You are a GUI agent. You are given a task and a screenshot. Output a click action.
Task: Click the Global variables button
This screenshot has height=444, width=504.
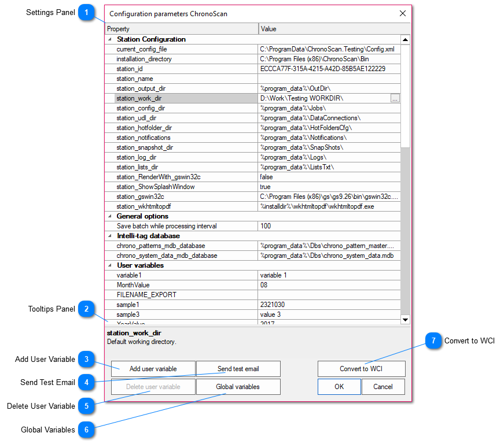(238, 386)
